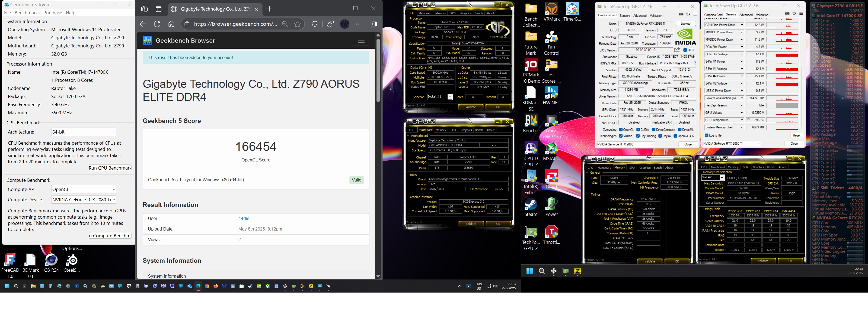Launch FreeCAD 1.0 desktop shortcut
The height and width of the screenshot is (334, 868).
click(x=11, y=265)
